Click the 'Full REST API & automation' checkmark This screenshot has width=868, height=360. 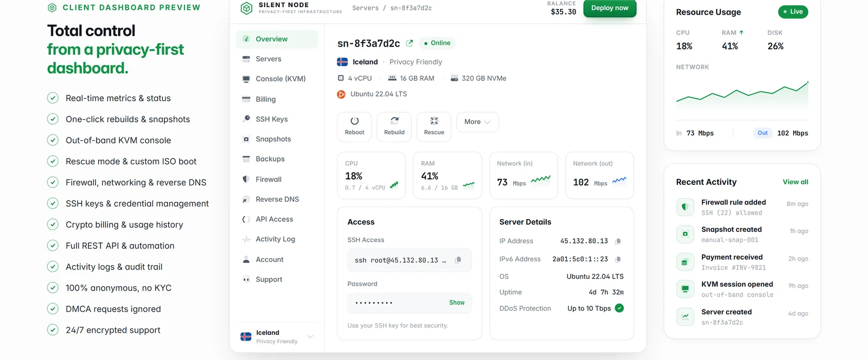click(53, 246)
